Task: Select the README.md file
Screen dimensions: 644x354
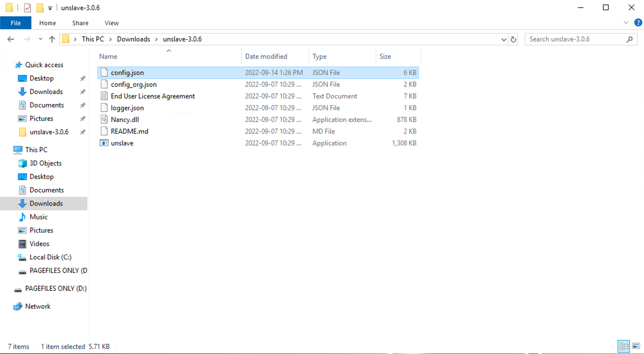Action: tap(129, 131)
